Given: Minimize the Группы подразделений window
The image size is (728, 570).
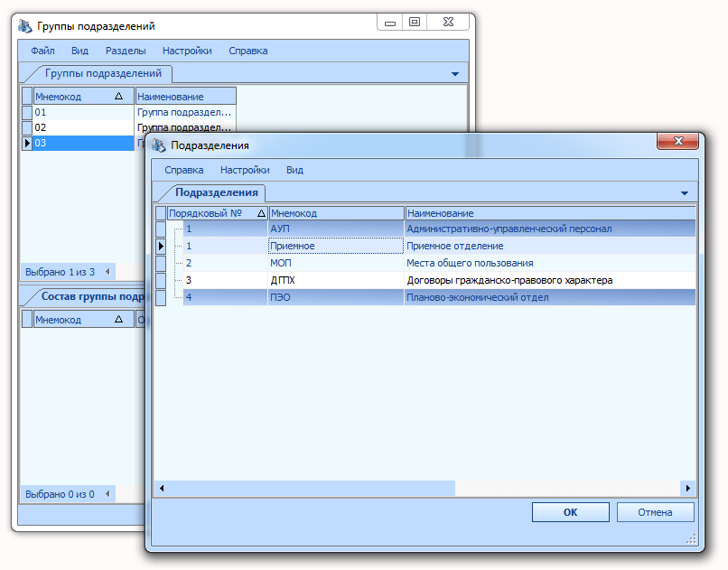Looking at the screenshot, I should tap(390, 23).
